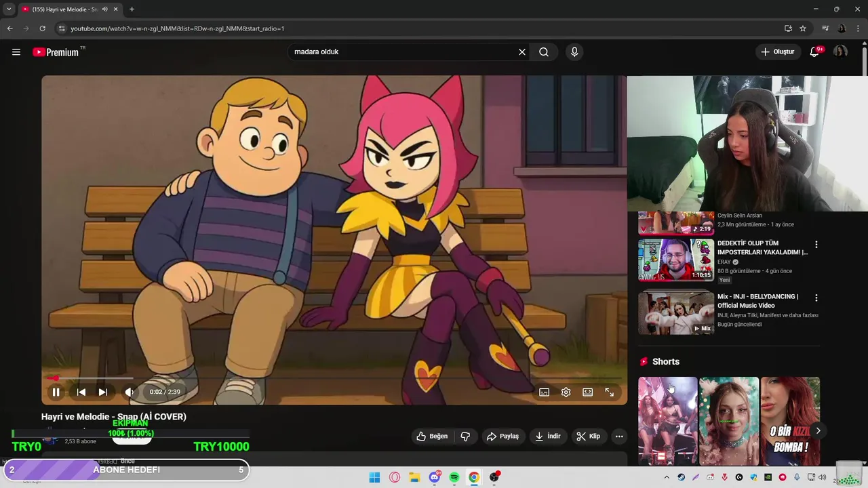Click the youtube.com address bar URL
The height and width of the screenshot is (488, 868).
tap(178, 28)
